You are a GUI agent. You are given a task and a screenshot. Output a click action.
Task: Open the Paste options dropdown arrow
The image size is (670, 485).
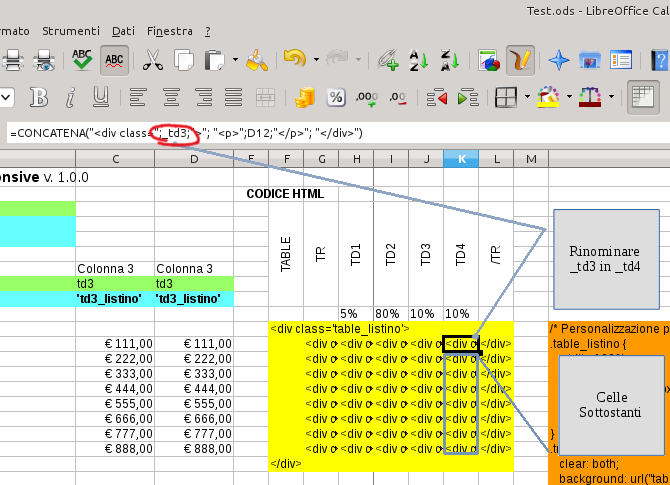(x=235, y=59)
